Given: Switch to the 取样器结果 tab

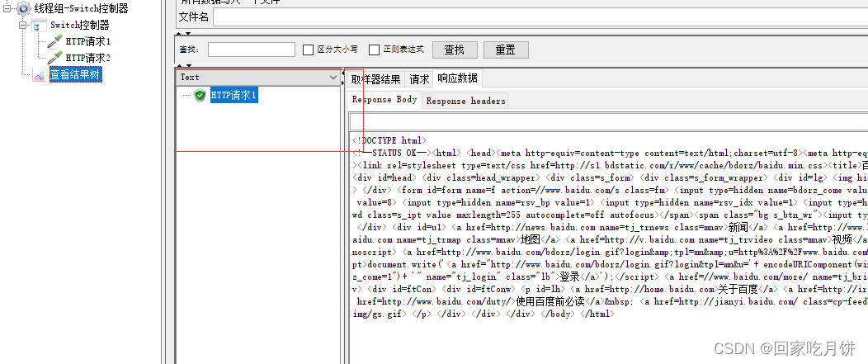Looking at the screenshot, I should pyautogui.click(x=376, y=79).
